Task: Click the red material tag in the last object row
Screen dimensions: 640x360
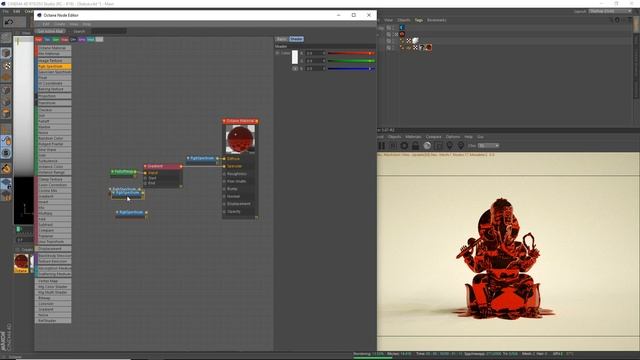Action: [x=429, y=48]
